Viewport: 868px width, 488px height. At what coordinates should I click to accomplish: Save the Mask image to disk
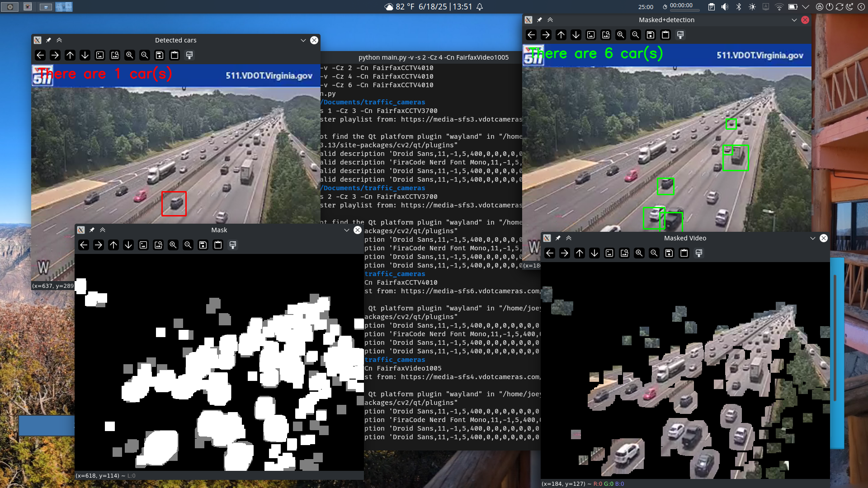pyautogui.click(x=203, y=245)
